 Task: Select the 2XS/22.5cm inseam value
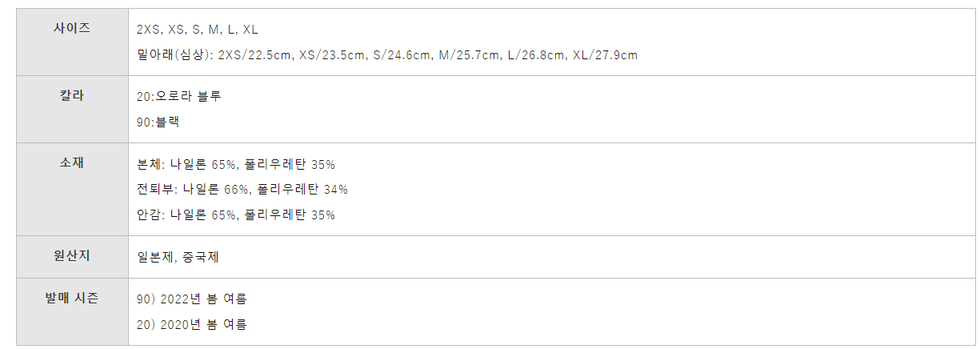point(255,55)
